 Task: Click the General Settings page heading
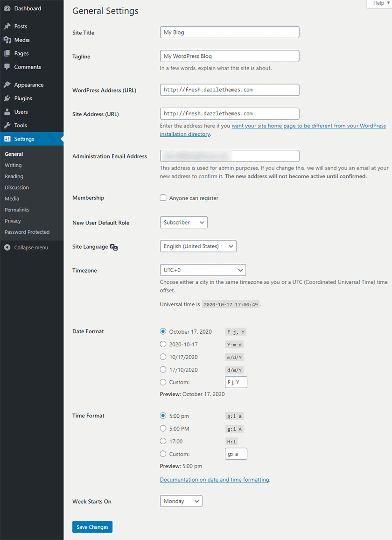click(105, 11)
